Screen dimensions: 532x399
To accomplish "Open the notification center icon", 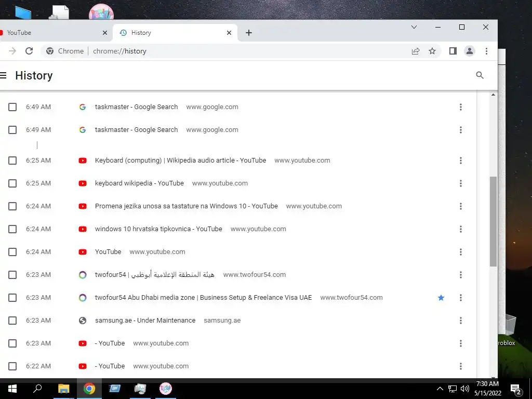I will pos(516,390).
